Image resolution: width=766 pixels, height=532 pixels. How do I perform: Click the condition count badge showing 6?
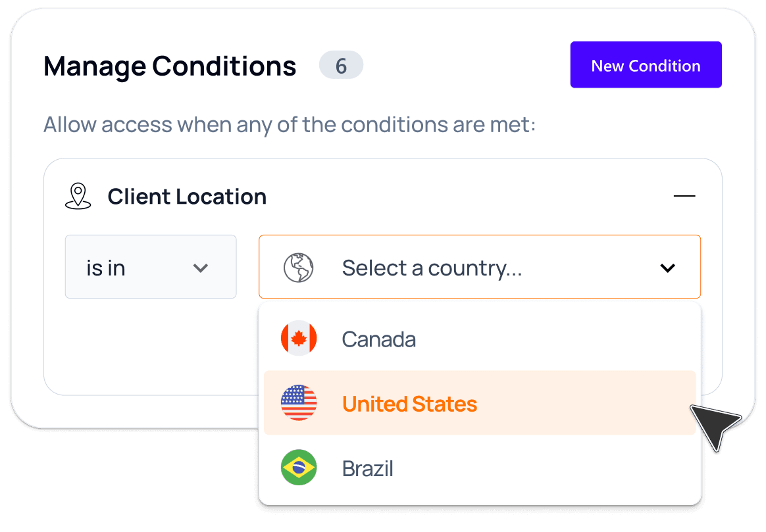tap(341, 64)
